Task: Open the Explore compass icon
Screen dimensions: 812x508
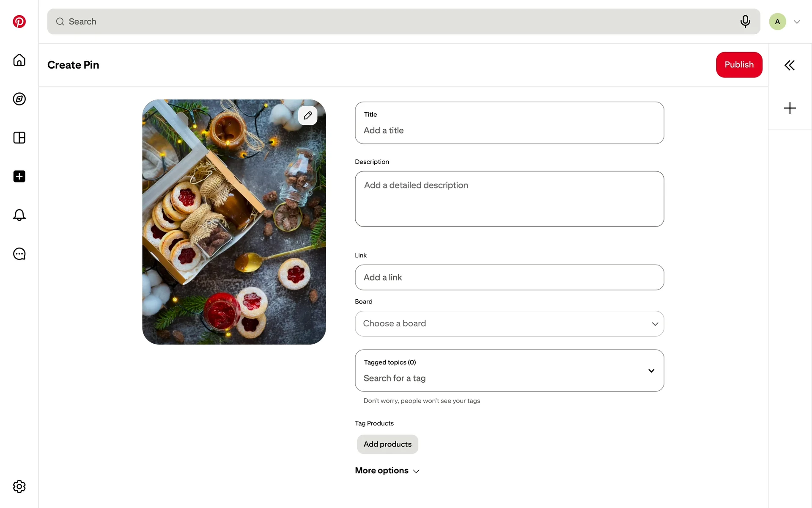Action: point(19,99)
